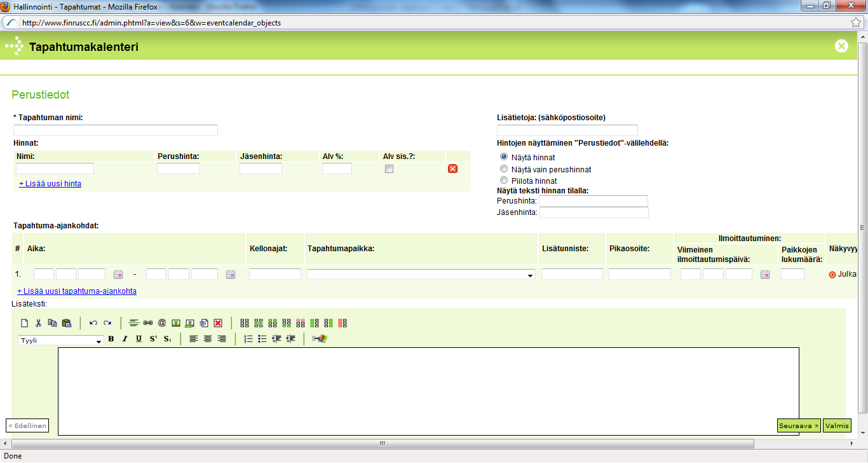Insert hyperlink using the chain link icon

point(148,323)
